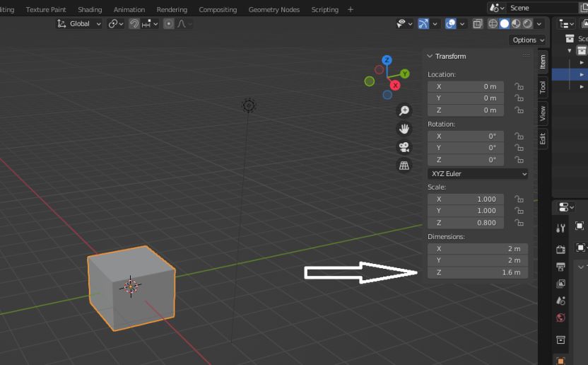Switch to the Geometry Nodes workspace tab
The height and width of the screenshot is (365, 588).
pos(274,9)
